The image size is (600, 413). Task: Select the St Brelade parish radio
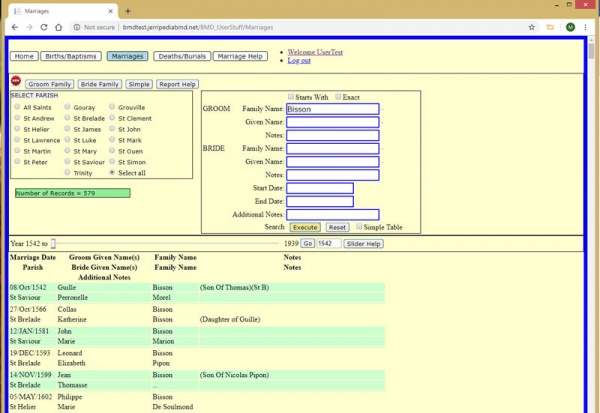pos(67,118)
